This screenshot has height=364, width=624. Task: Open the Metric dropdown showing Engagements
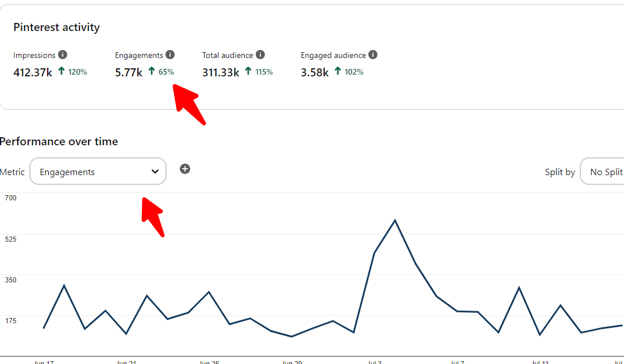(x=98, y=171)
